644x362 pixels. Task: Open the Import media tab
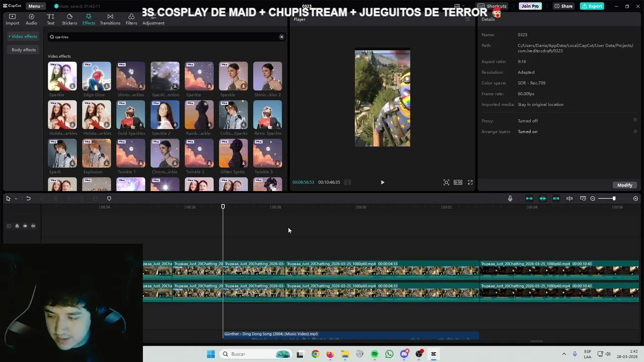coord(13,19)
